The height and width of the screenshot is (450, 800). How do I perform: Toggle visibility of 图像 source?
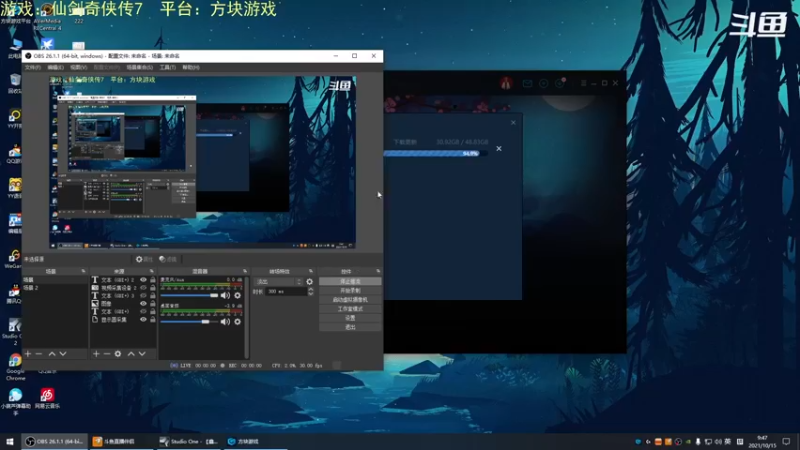pyautogui.click(x=143, y=304)
